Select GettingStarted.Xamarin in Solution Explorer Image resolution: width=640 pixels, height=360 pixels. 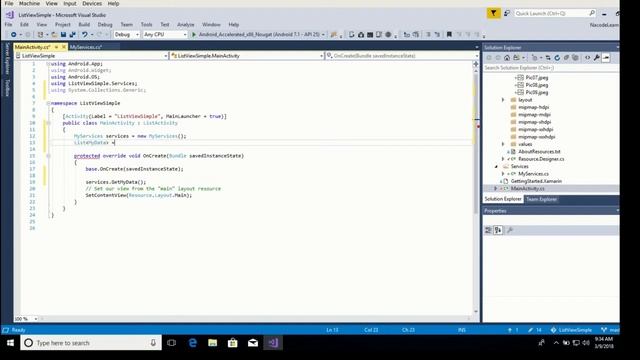536,181
